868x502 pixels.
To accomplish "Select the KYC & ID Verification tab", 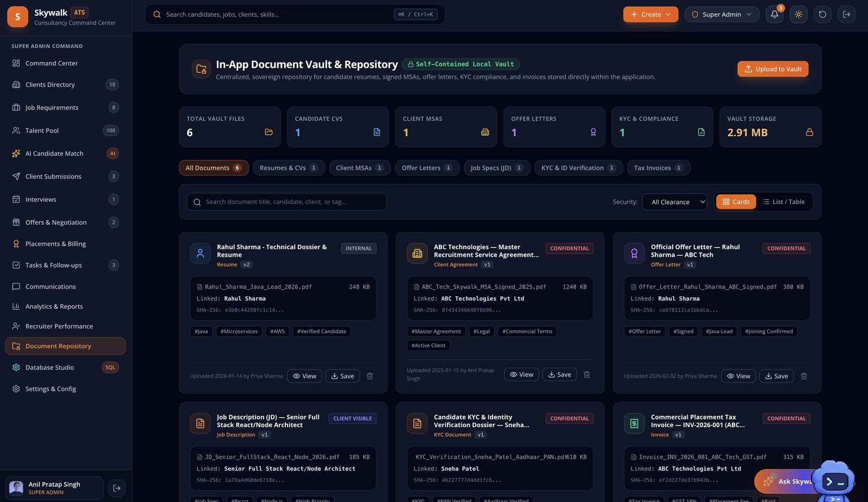I will pos(578,168).
